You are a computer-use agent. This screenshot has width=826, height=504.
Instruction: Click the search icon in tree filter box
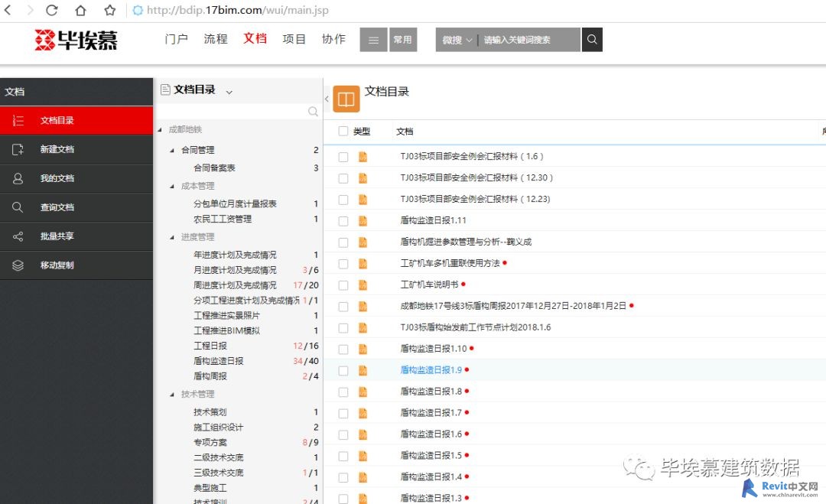pyautogui.click(x=313, y=111)
